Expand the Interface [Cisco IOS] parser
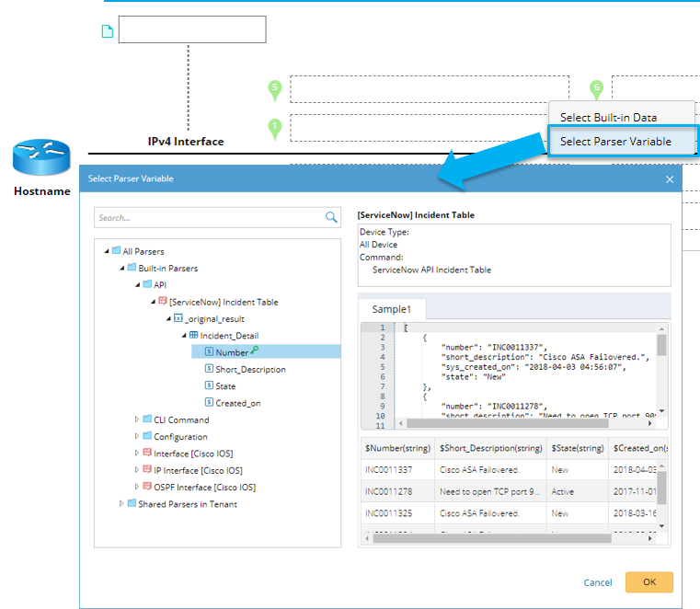Screen dimensions: 700x609 click(x=137, y=454)
